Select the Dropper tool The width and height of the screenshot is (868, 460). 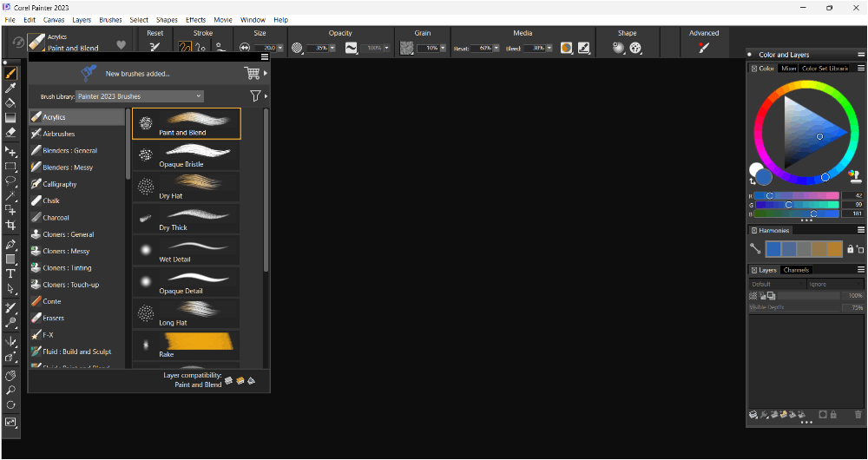(x=10, y=88)
